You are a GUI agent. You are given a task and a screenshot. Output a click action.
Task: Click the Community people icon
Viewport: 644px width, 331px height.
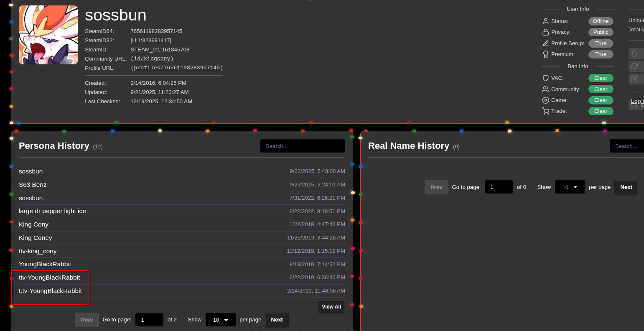tap(545, 89)
